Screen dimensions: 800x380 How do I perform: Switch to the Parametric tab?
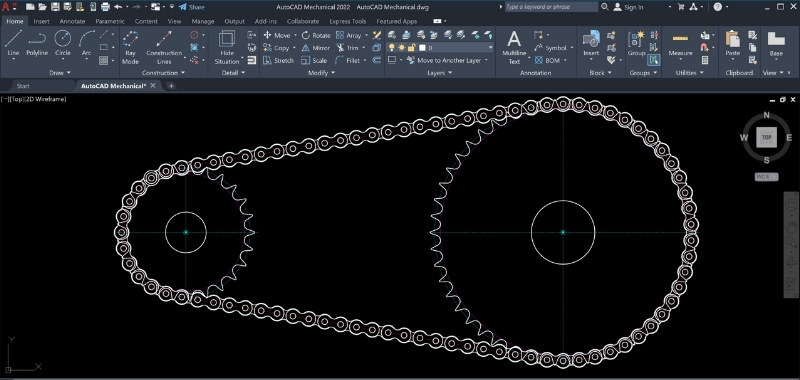(110, 21)
